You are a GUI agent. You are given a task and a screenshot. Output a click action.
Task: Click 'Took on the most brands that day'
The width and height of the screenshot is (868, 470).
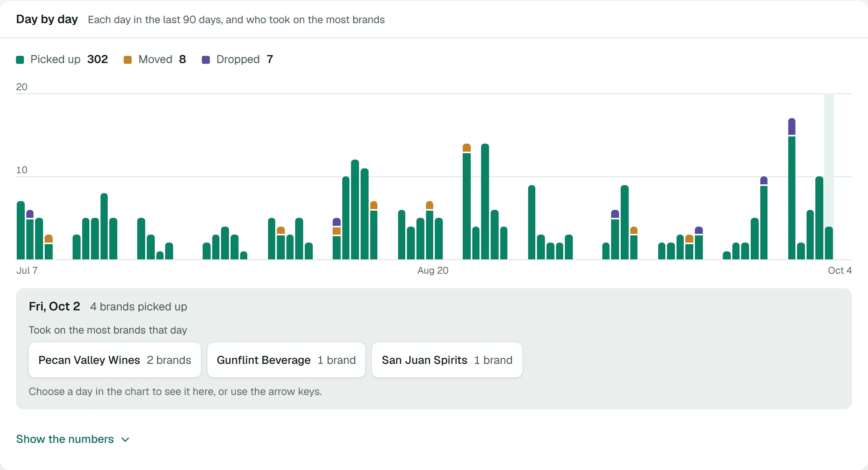(x=108, y=330)
